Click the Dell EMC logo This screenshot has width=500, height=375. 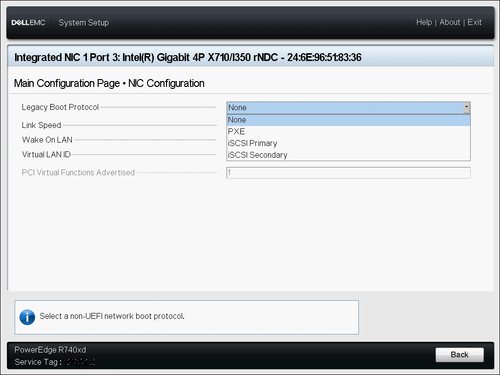click(28, 23)
